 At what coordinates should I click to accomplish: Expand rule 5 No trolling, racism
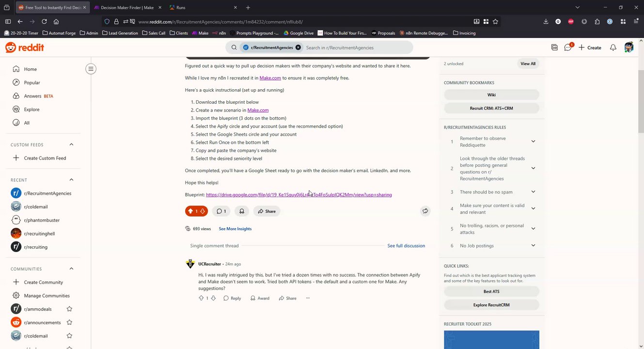533,229
